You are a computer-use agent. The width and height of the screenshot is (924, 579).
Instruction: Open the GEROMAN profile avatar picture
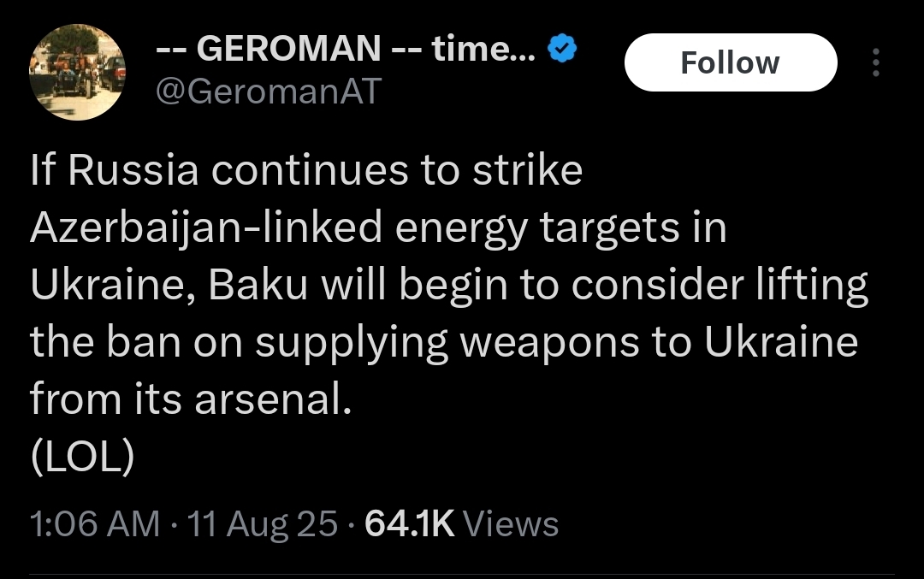[x=77, y=72]
